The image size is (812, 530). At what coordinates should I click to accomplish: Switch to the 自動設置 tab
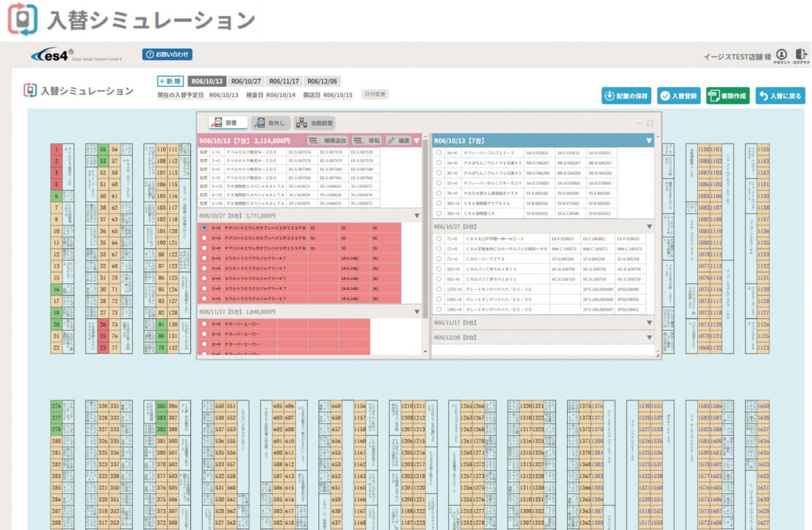[315, 123]
